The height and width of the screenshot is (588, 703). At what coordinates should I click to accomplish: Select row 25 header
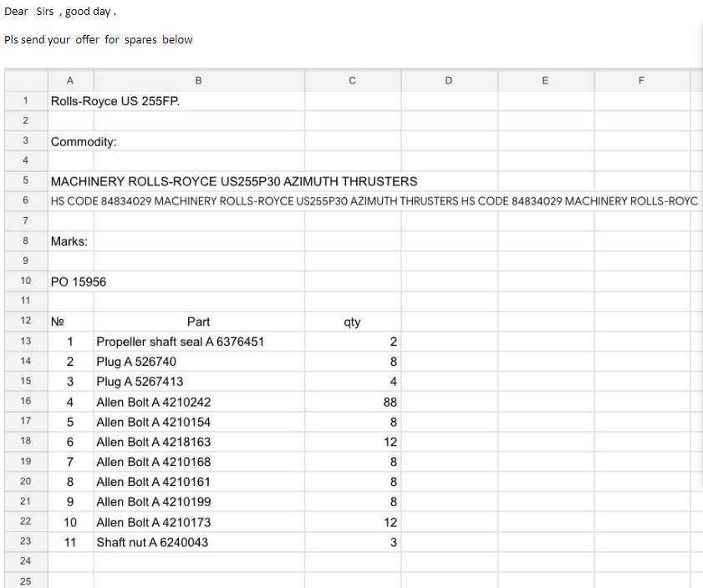[25, 581]
